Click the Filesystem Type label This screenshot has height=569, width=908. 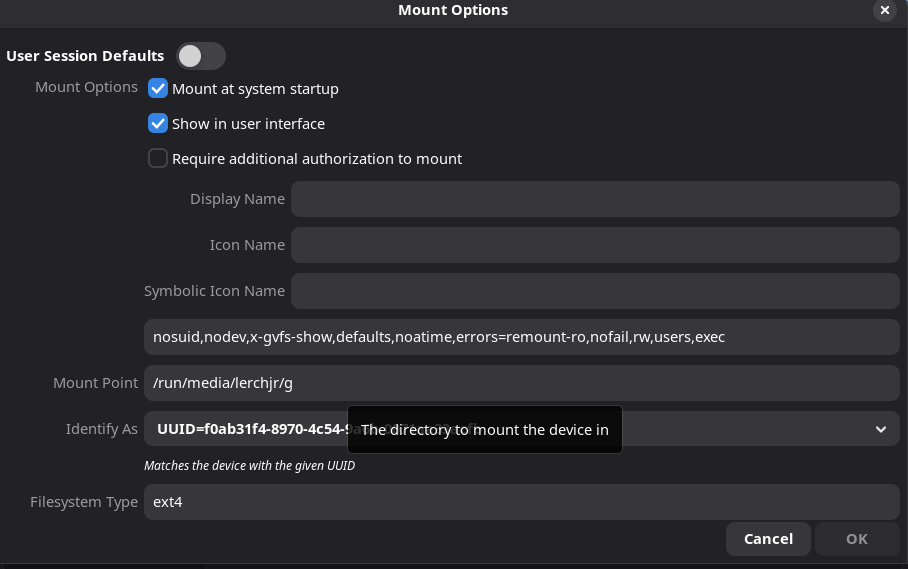click(x=84, y=502)
